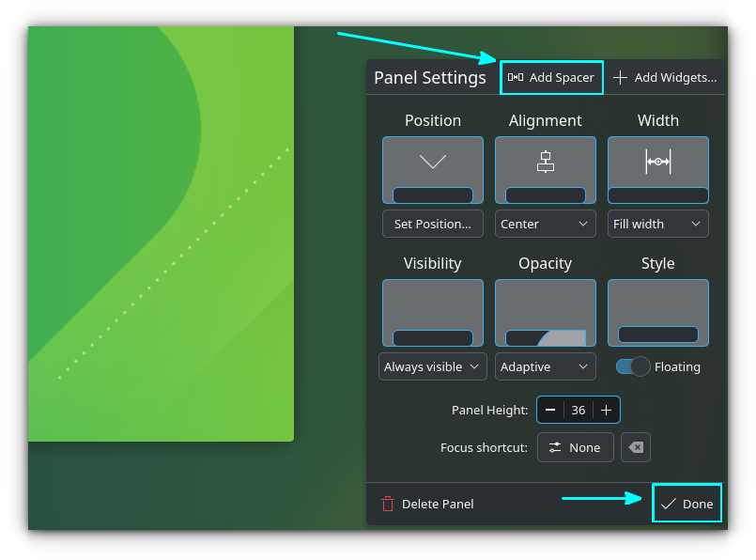This screenshot has width=756, height=560.
Task: Click Delete Panel
Action: [x=427, y=504]
